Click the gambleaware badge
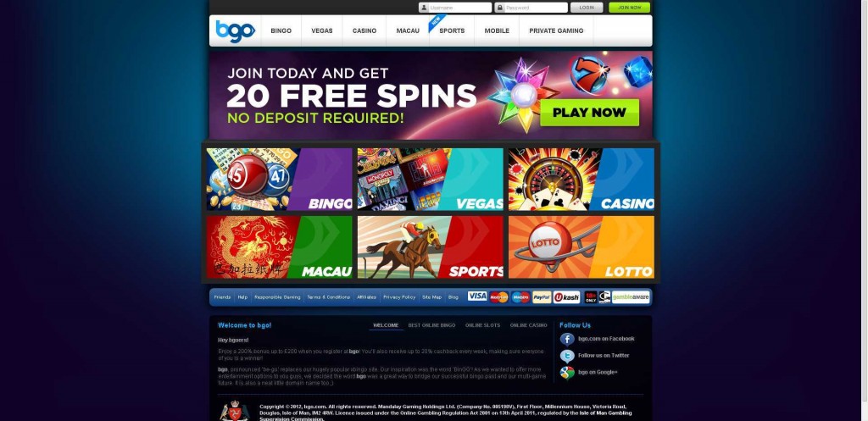 [x=631, y=297]
